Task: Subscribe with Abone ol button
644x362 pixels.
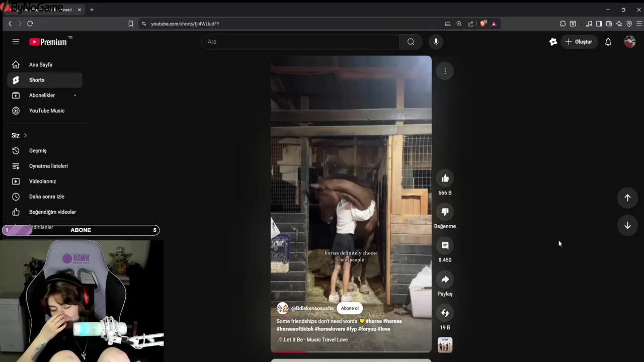Action: point(350,308)
